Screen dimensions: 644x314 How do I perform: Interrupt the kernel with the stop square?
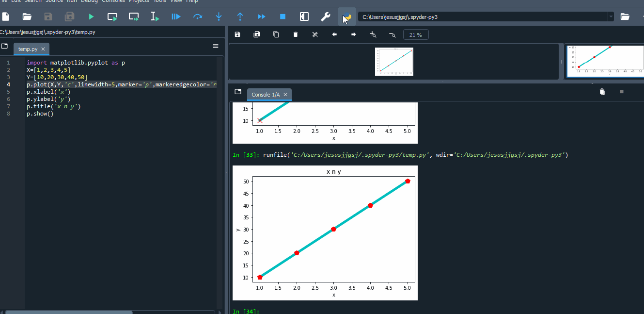click(x=622, y=92)
